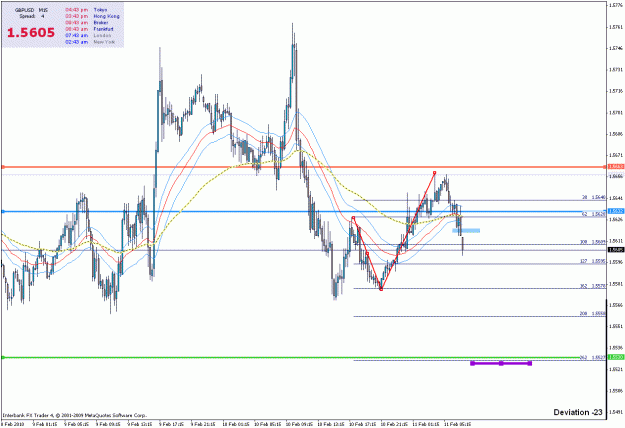Select the red zigzag line top anchor point
The width and height of the screenshot is (625, 428).
(x=434, y=173)
